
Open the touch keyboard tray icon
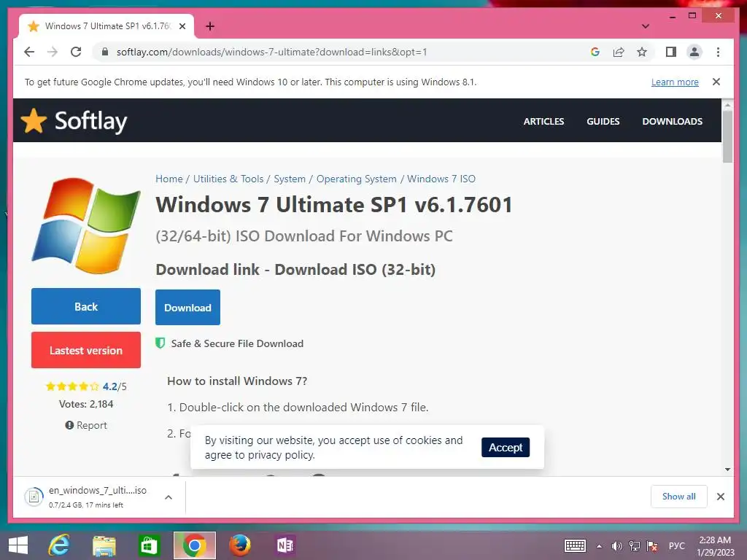(x=575, y=545)
